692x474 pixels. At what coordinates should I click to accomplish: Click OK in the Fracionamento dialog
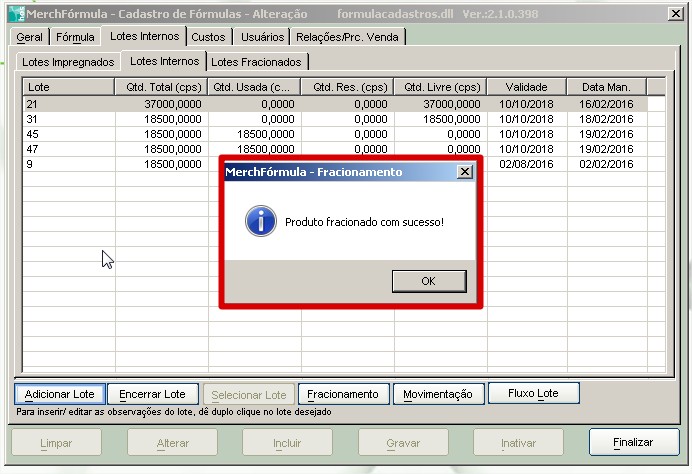(x=428, y=281)
